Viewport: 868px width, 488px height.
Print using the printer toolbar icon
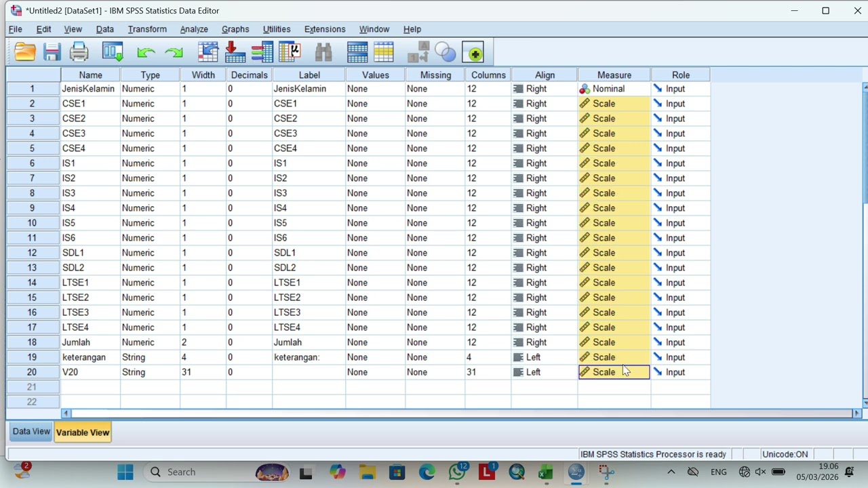tap(79, 52)
